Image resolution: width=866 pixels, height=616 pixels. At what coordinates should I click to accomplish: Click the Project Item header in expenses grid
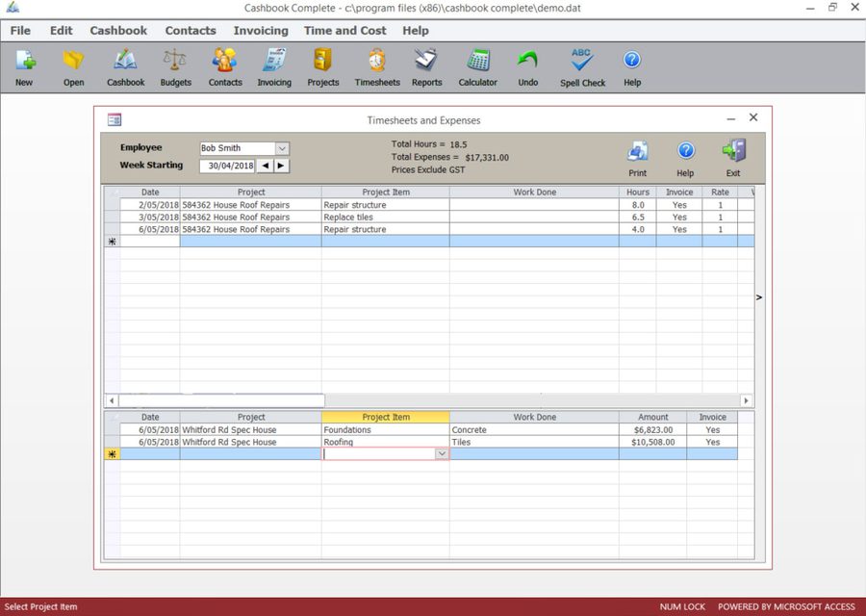pyautogui.click(x=386, y=417)
